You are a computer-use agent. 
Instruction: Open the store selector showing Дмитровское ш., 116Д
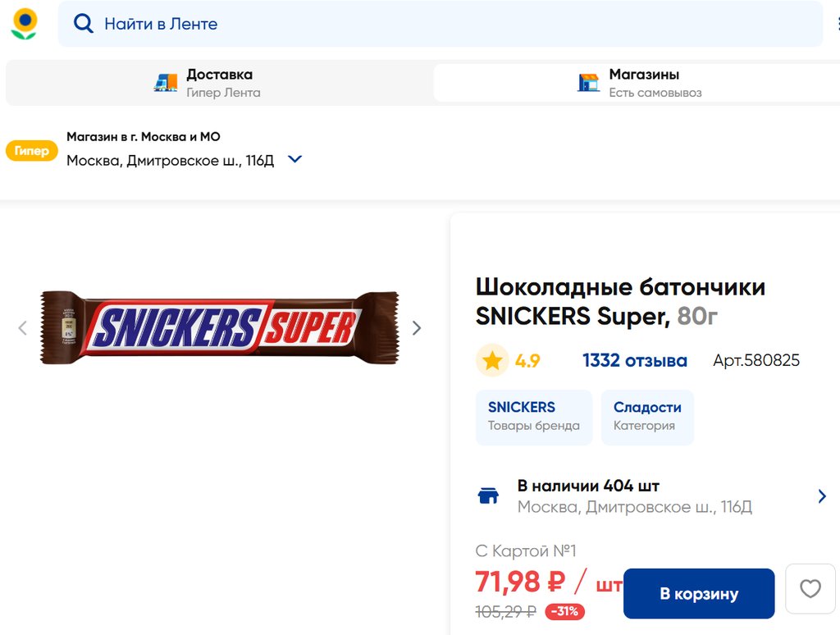pos(170,160)
